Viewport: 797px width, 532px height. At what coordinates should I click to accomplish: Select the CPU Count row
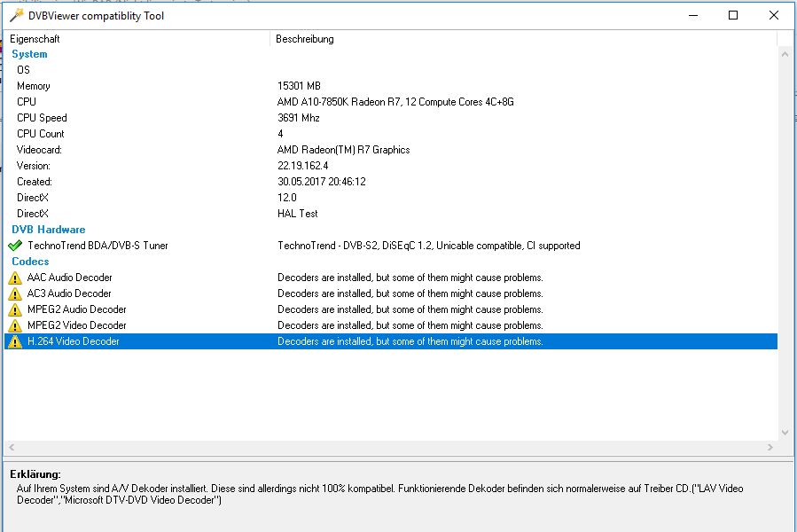tap(391, 134)
